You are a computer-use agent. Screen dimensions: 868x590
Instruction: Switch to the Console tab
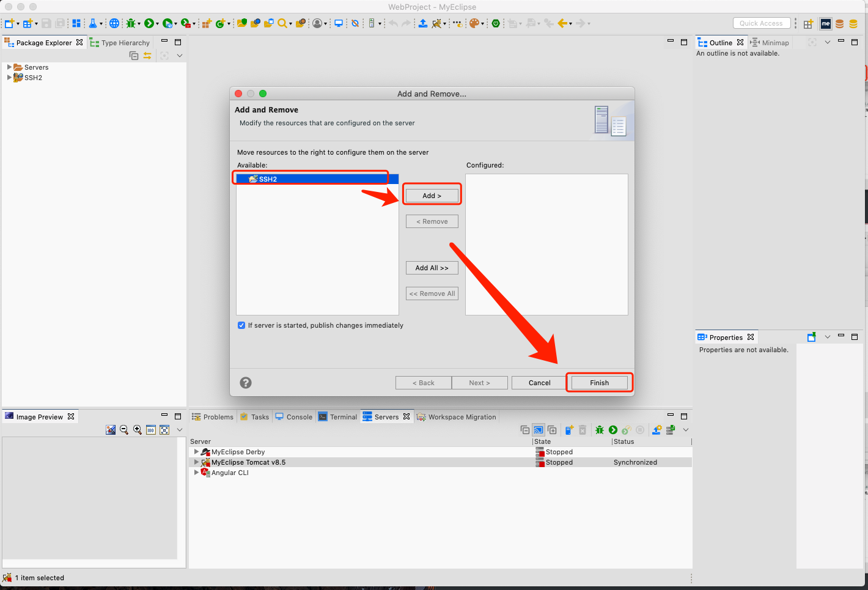coord(293,417)
